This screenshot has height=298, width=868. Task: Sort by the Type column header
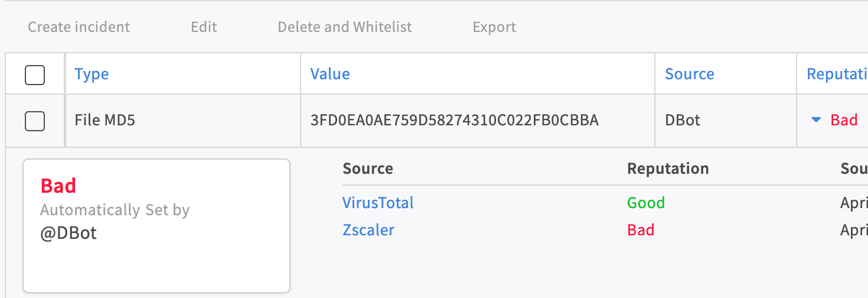(92, 74)
